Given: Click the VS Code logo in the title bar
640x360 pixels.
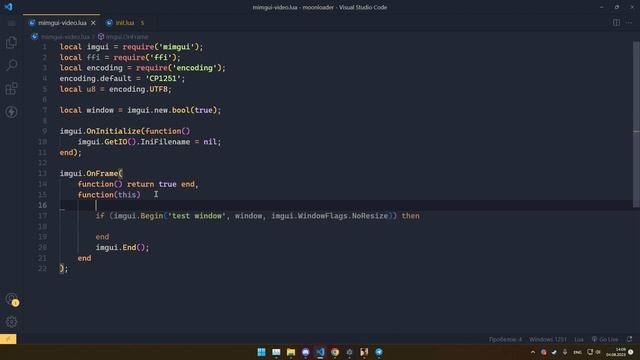Looking at the screenshot, I should (9, 7).
